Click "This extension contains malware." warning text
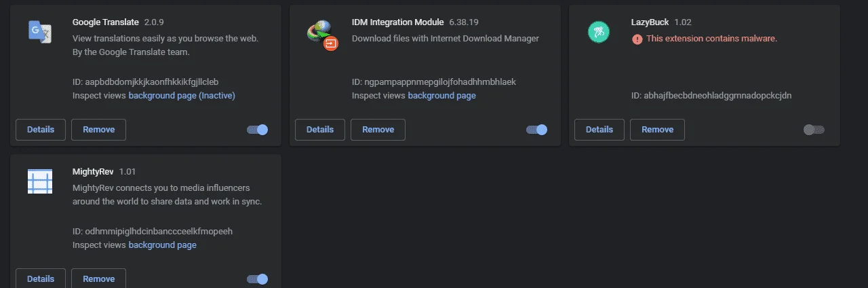 pos(711,39)
